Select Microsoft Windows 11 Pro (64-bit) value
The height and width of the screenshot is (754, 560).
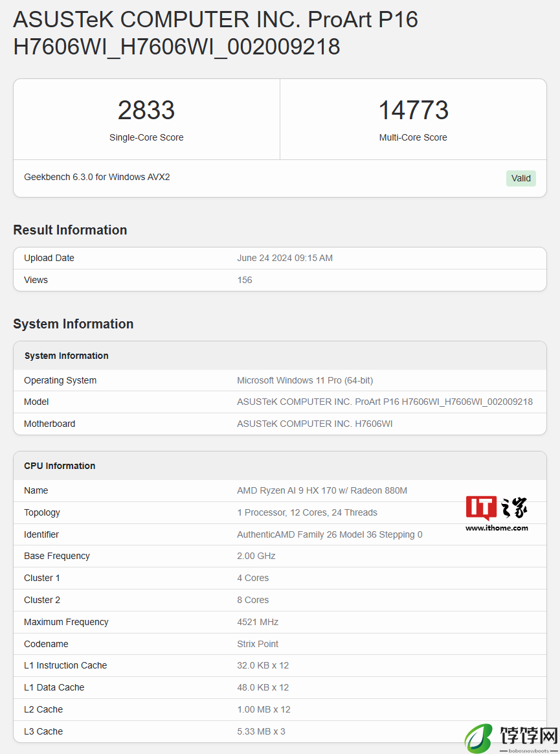(305, 380)
